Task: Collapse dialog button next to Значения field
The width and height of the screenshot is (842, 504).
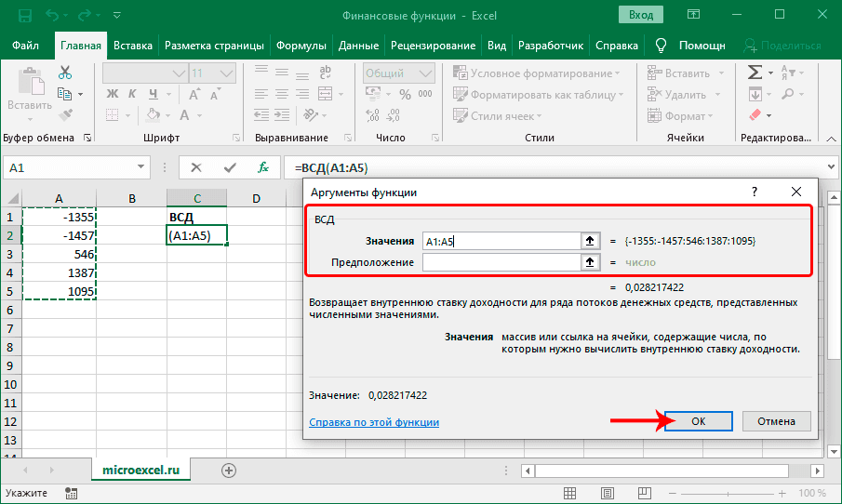Action: point(588,241)
